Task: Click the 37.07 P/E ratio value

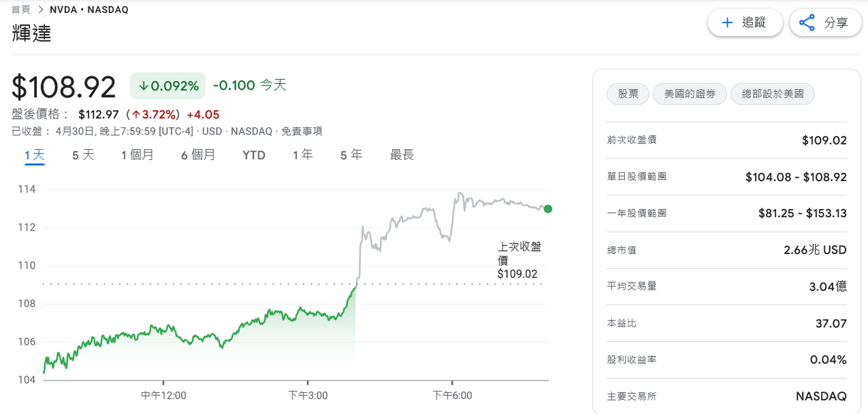Action: pos(831,324)
